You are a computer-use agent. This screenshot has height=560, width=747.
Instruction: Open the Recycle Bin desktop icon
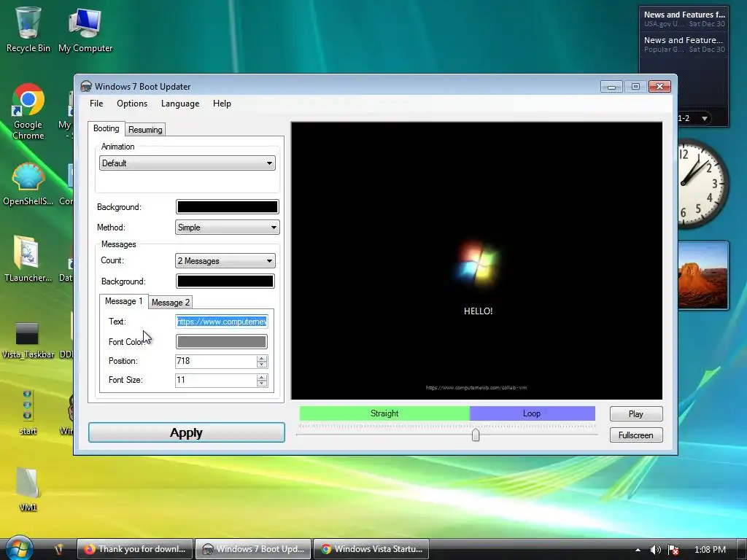[x=28, y=28]
